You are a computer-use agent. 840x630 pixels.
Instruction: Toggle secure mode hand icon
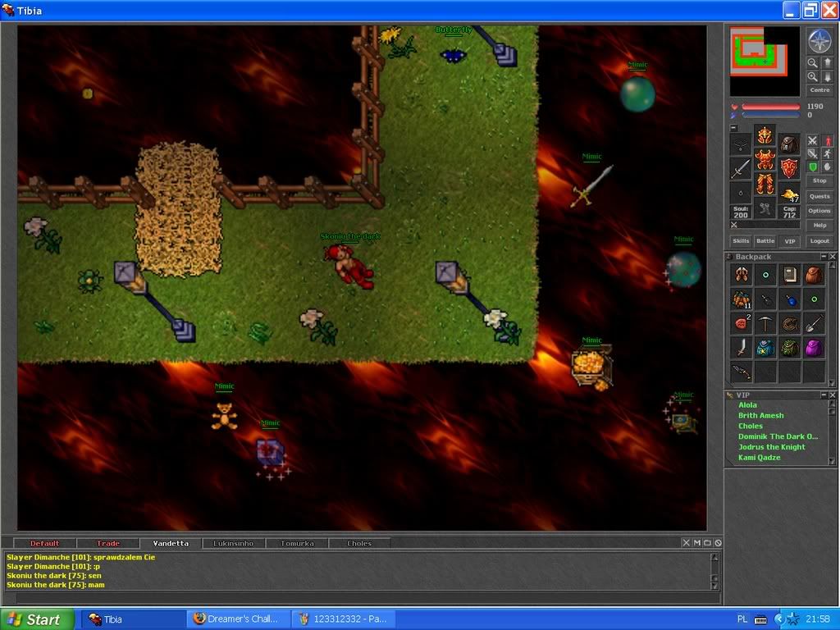coord(828,167)
